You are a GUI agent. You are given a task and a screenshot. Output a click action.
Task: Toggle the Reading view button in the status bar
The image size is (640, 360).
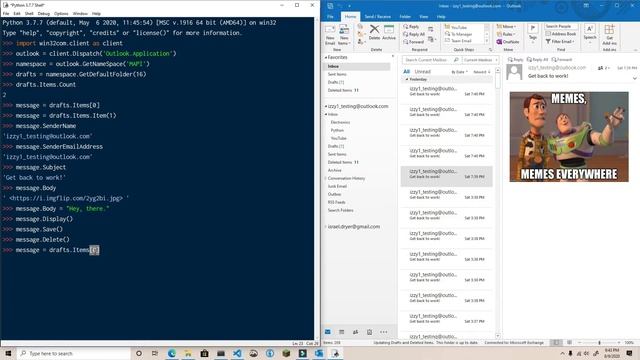(569, 342)
